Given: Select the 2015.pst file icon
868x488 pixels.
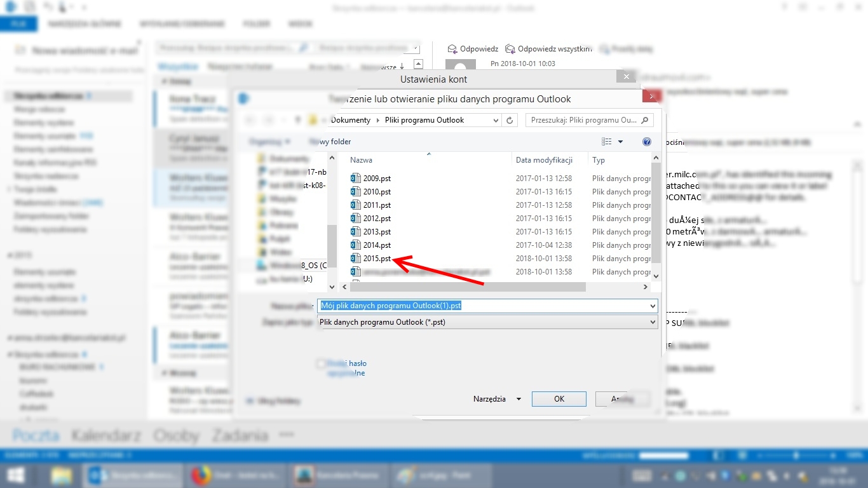Looking at the screenshot, I should [x=356, y=259].
